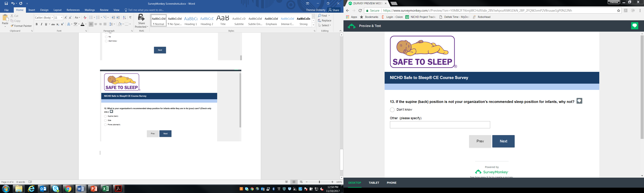Image resolution: width=644 pixels, height=193 pixels.
Task: Click the Prev survey button
Action: coord(480,141)
